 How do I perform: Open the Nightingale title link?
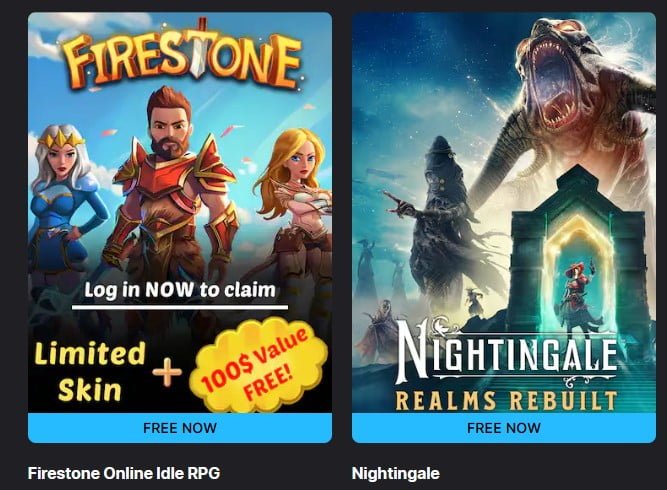pyautogui.click(x=396, y=473)
